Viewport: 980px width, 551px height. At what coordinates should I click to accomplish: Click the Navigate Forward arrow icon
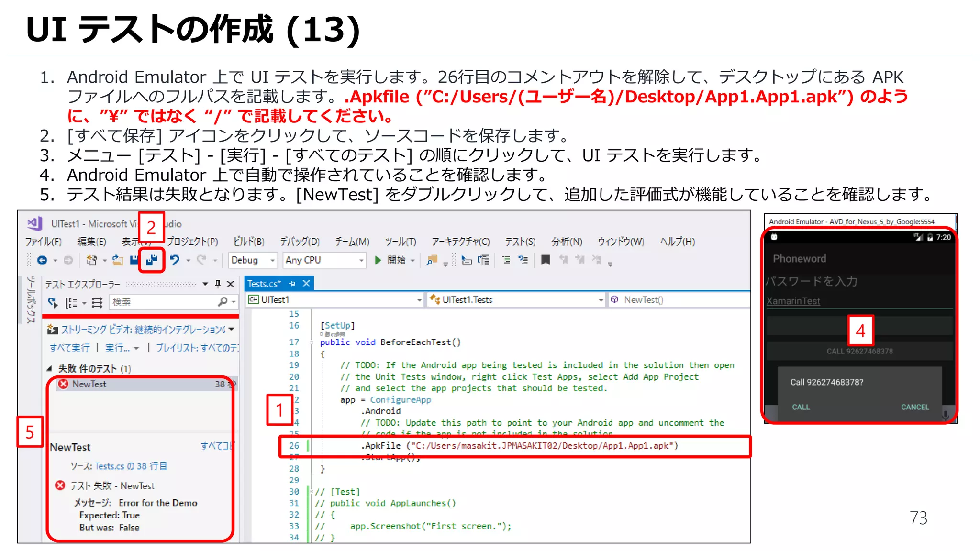point(68,260)
